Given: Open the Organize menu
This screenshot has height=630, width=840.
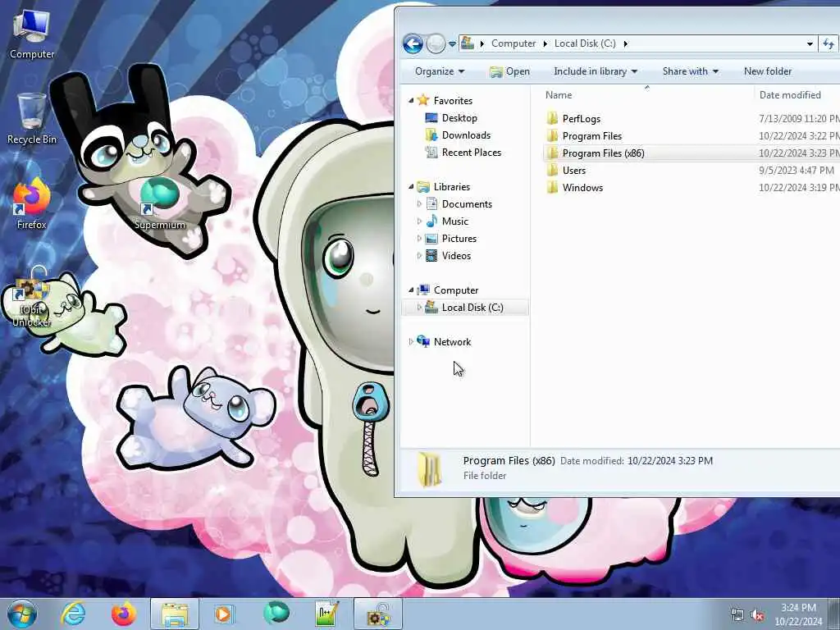Looking at the screenshot, I should [440, 71].
